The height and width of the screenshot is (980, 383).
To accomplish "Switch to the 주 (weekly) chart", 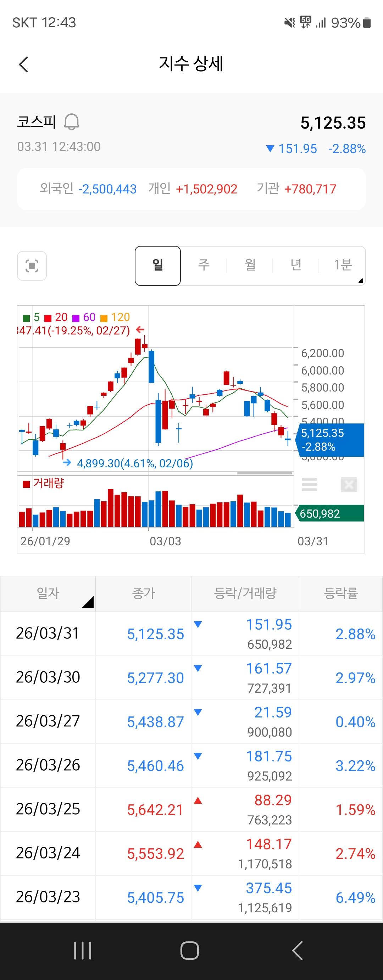I will pyautogui.click(x=204, y=265).
